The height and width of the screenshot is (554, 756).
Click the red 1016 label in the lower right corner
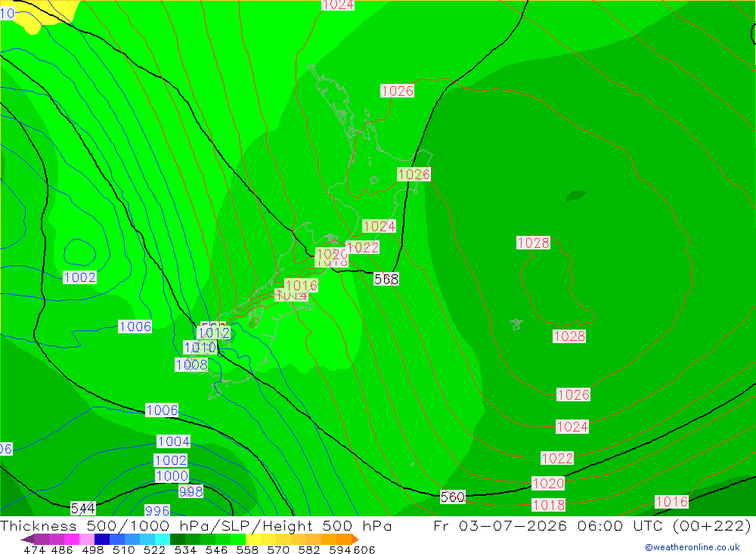point(671,502)
